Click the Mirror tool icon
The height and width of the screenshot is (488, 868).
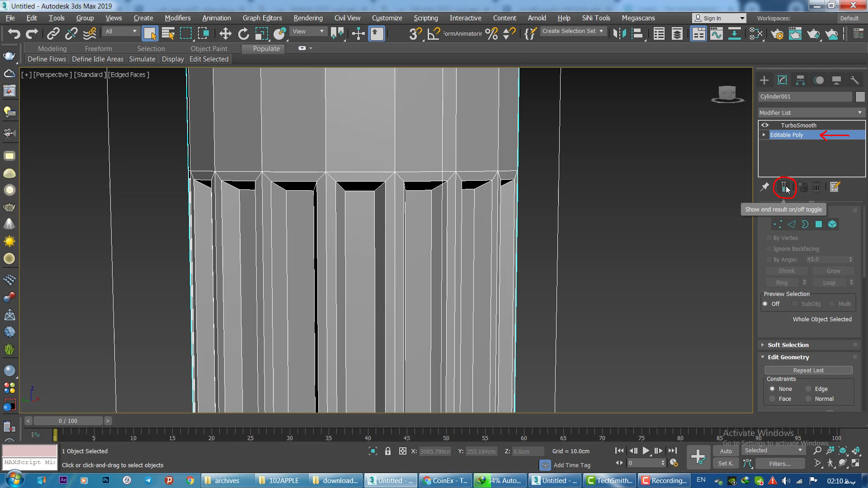pos(619,34)
